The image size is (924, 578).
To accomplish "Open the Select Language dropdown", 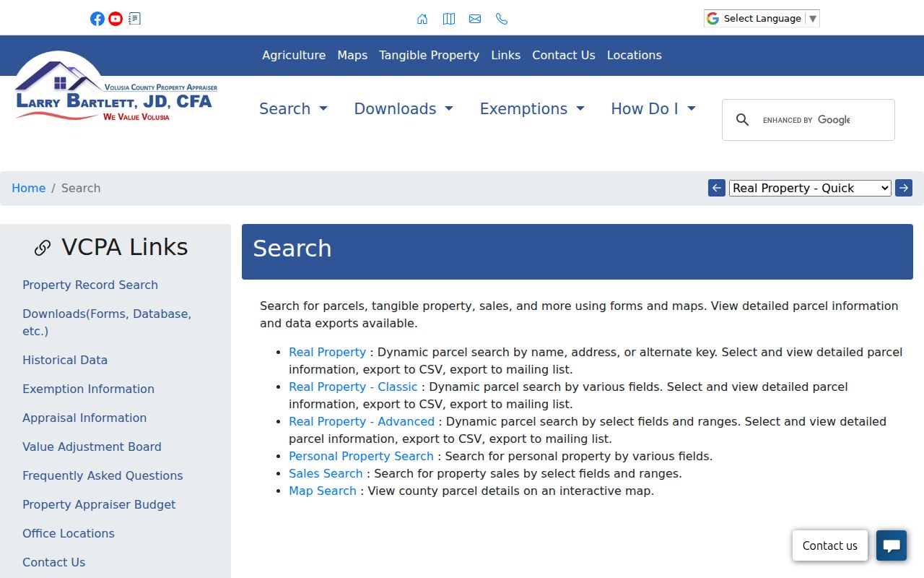I will coord(762,19).
